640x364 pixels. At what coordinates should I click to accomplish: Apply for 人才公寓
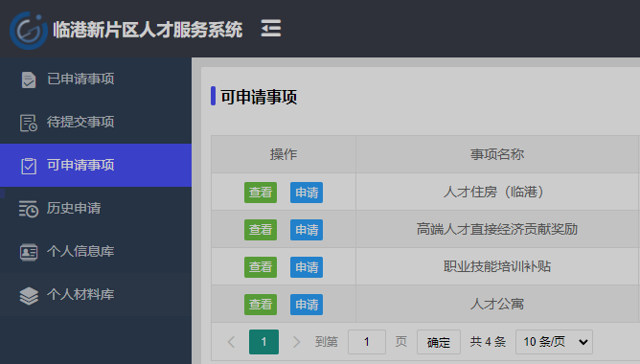[307, 305]
